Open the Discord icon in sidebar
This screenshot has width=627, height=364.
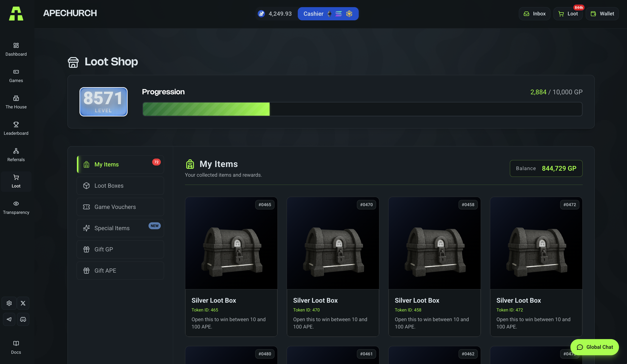(x=23, y=319)
